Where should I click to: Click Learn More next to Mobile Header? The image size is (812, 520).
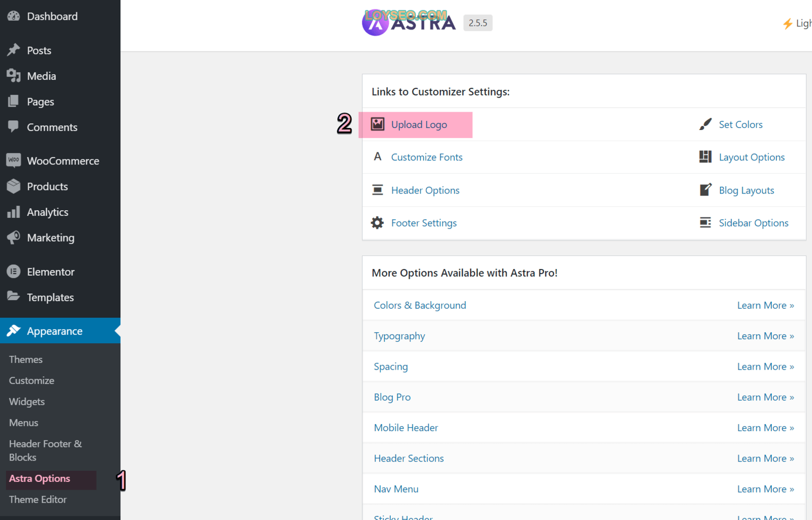point(765,428)
